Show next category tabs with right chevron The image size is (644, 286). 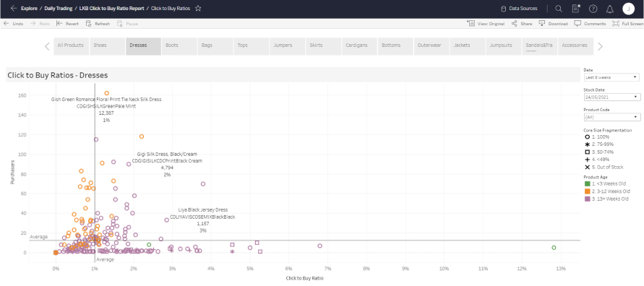(x=600, y=46)
